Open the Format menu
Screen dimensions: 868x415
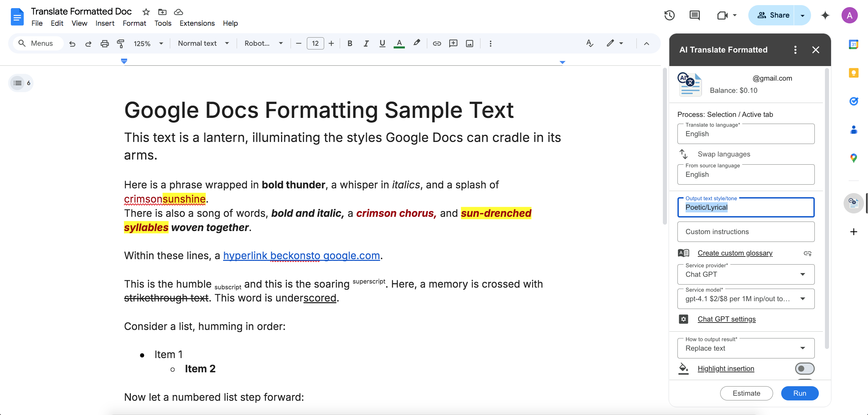point(134,23)
